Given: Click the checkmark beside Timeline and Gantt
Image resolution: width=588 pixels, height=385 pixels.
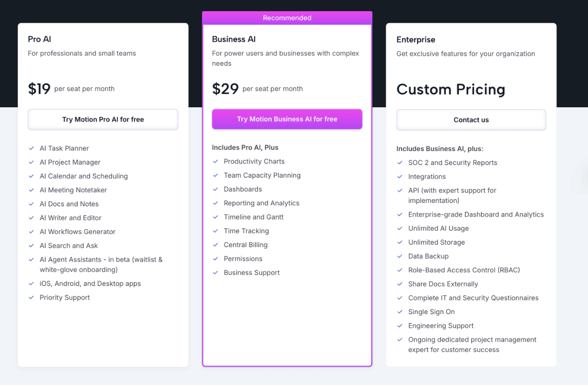Looking at the screenshot, I should tap(216, 218).
